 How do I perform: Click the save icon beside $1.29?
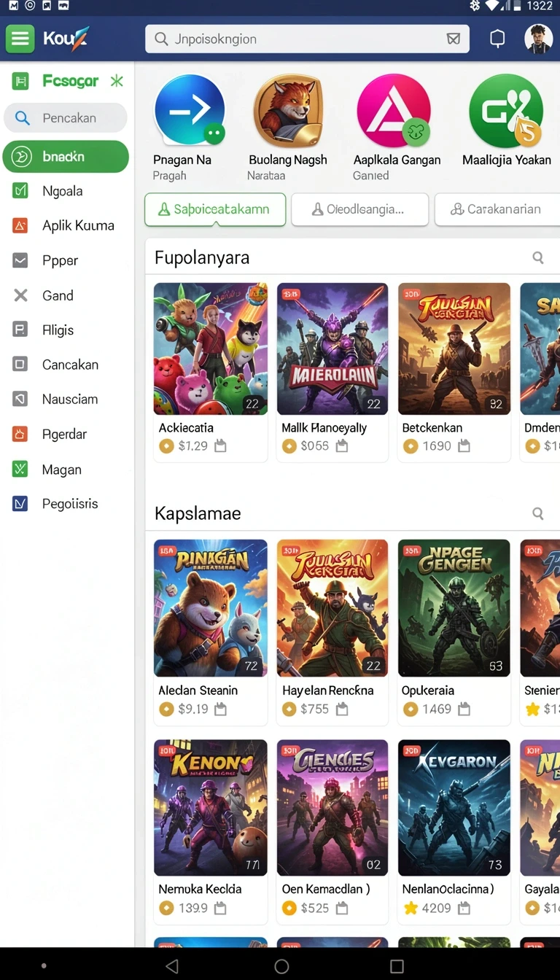220,446
